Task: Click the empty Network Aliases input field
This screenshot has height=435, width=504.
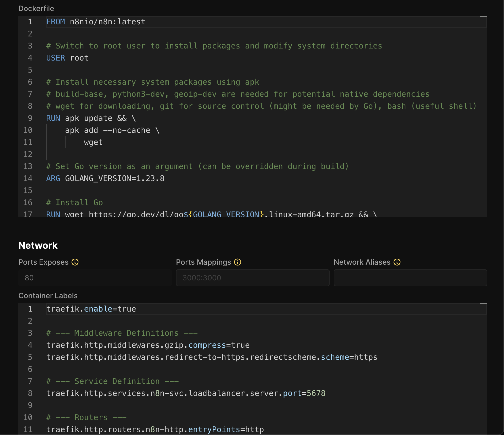Action: tap(410, 278)
